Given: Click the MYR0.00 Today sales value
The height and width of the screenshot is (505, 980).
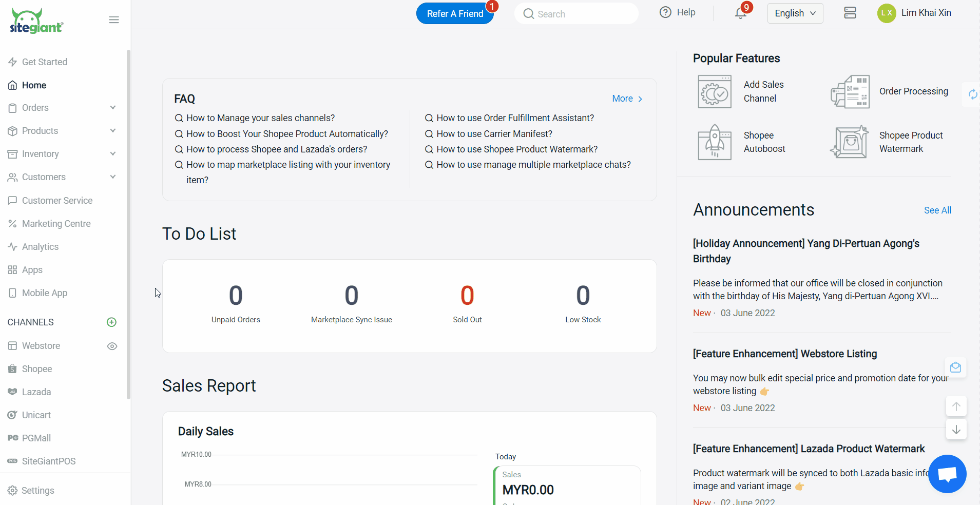Looking at the screenshot, I should click(528, 490).
